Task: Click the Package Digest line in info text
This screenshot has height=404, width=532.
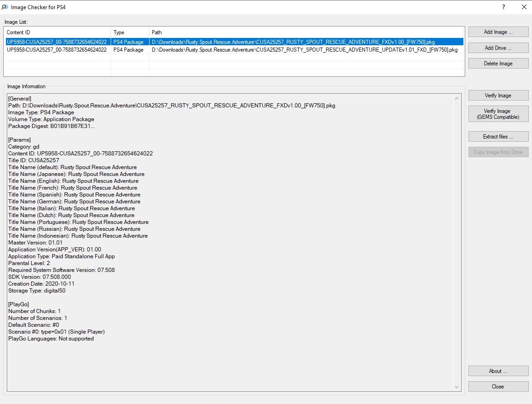Action: pyautogui.click(x=51, y=126)
